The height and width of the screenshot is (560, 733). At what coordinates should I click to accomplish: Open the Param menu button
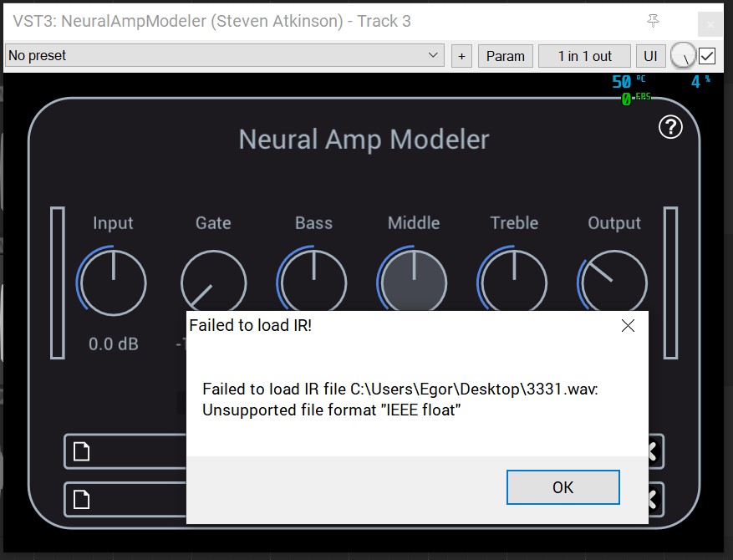(x=506, y=56)
